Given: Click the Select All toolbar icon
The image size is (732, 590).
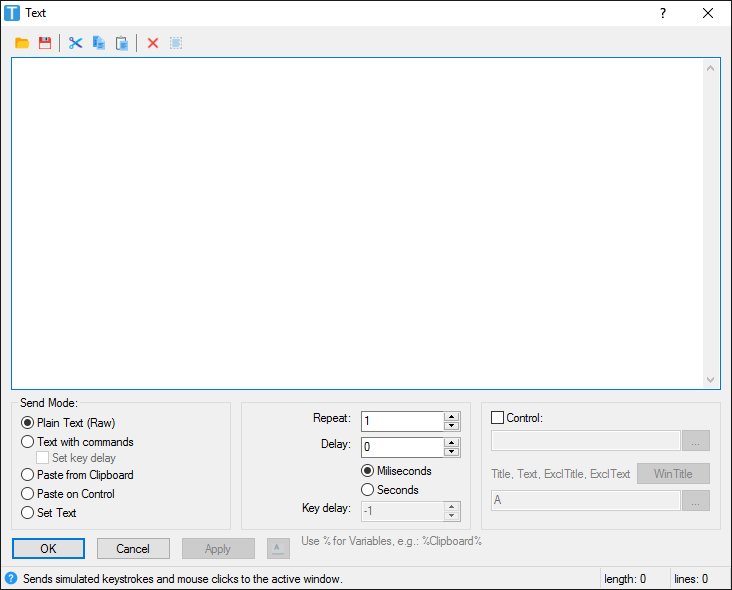Looking at the screenshot, I should click(176, 43).
